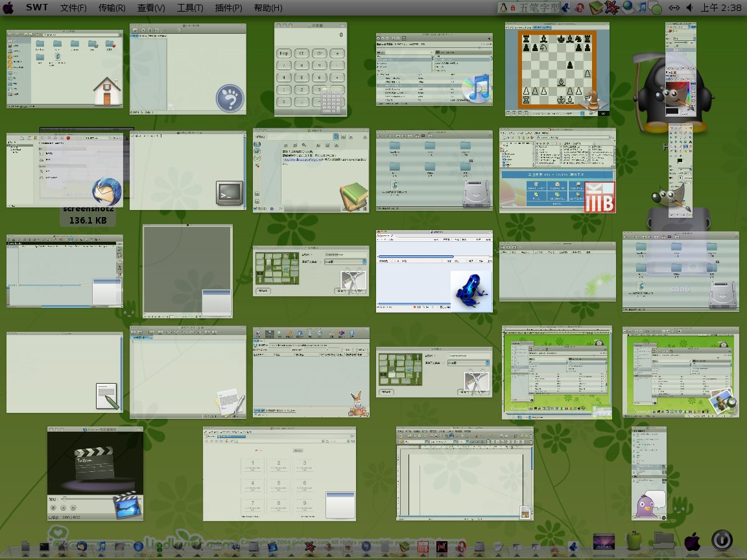The image size is (747, 560).
Task: Open the Apple menu in menu bar
Action: (8, 8)
